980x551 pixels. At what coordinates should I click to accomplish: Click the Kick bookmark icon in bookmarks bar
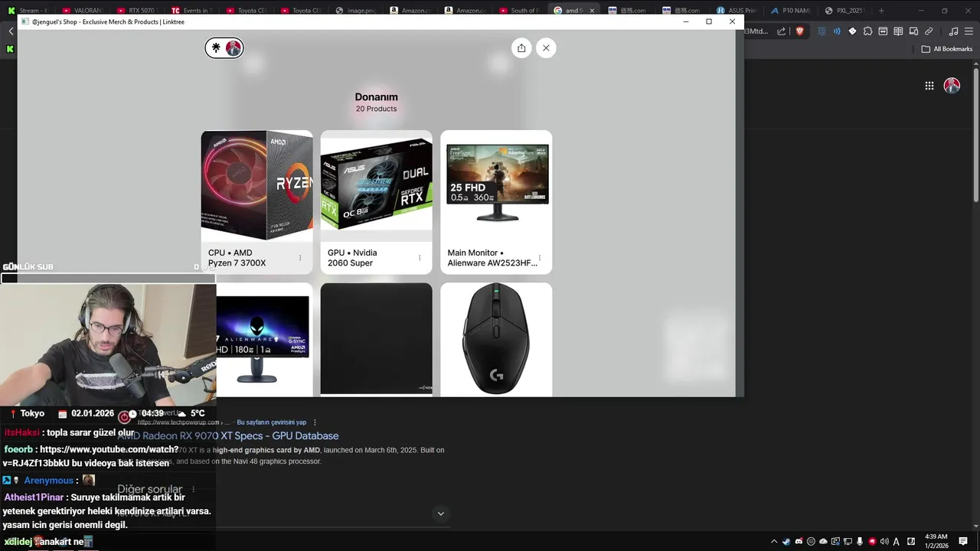pyautogui.click(x=10, y=49)
